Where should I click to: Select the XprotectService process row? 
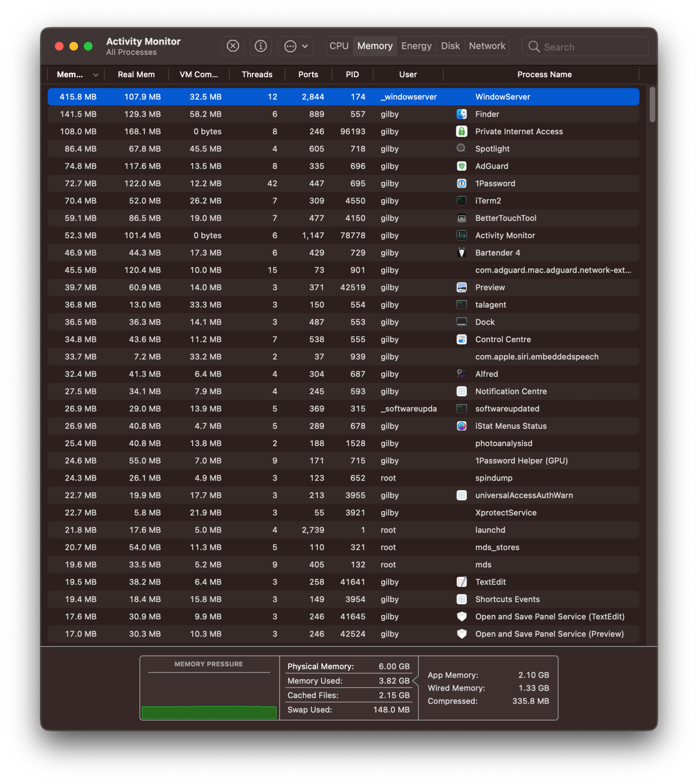pos(344,512)
